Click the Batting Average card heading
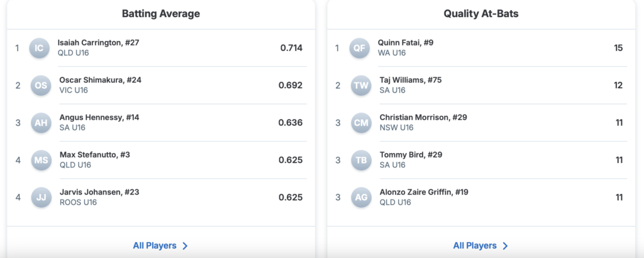Image resolution: width=644 pixels, height=258 pixels. click(x=161, y=13)
